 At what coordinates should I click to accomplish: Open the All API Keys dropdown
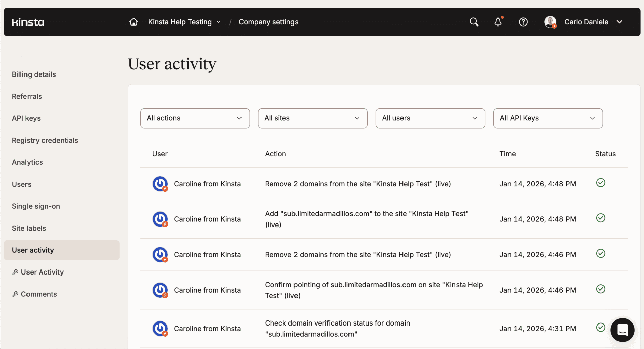tap(548, 118)
